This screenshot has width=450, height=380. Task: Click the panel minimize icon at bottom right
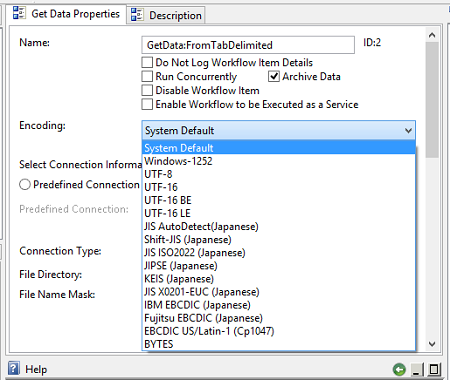click(416, 369)
